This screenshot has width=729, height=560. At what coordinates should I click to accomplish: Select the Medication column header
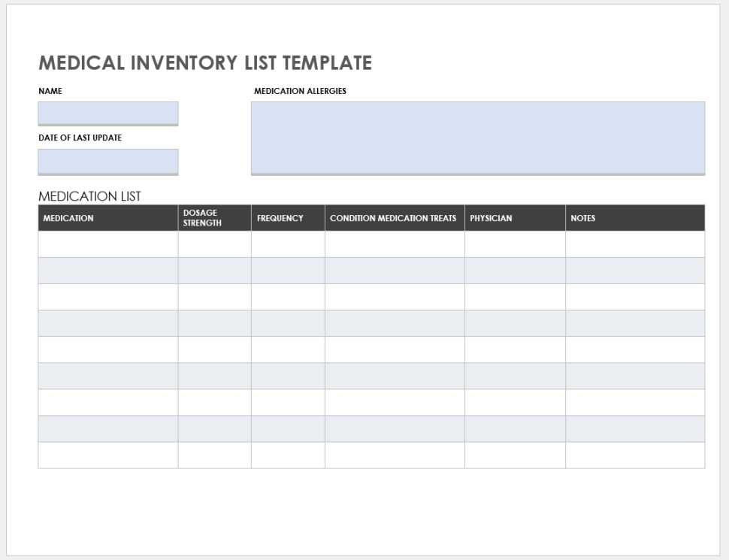coord(108,218)
